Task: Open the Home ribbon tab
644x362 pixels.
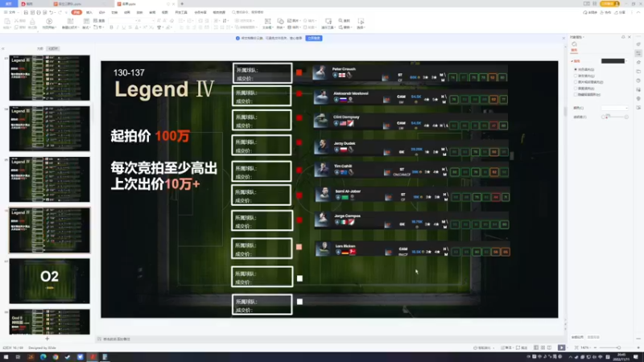Action: [x=76, y=12]
